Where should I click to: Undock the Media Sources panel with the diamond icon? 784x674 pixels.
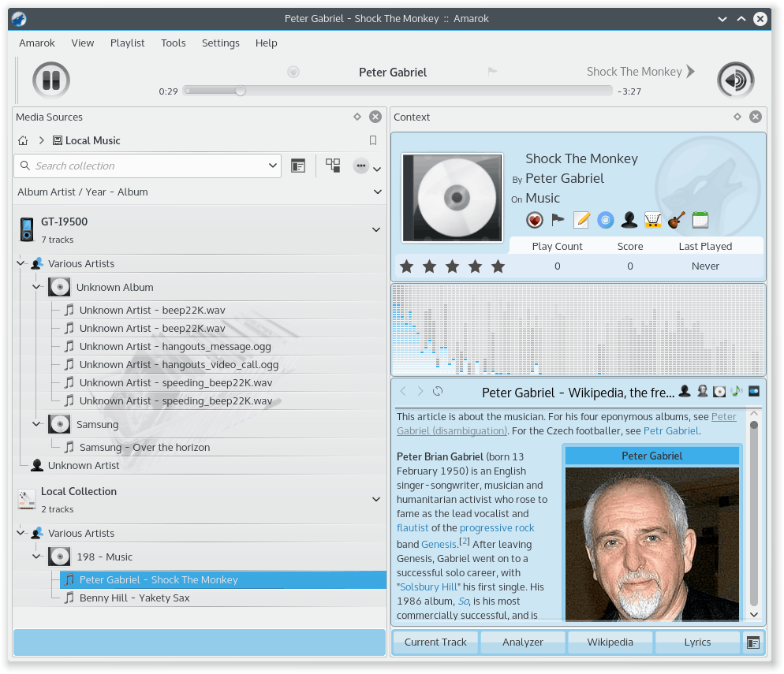tap(357, 117)
